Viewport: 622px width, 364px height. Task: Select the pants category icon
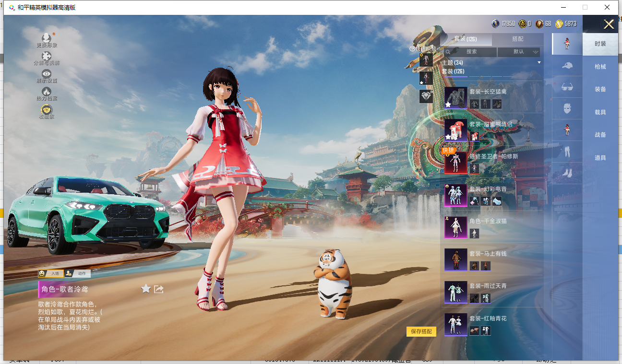coord(567,152)
